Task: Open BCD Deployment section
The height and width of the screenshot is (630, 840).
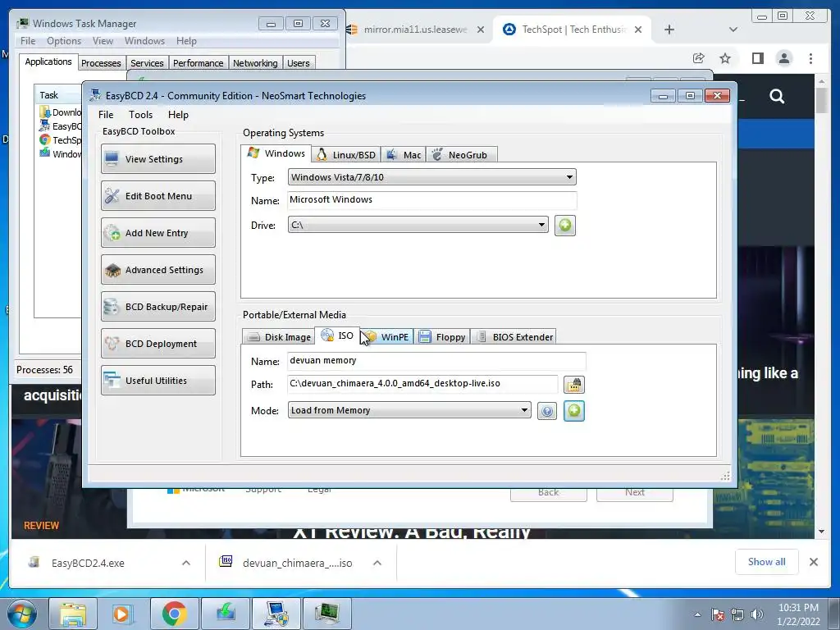Action: [158, 344]
